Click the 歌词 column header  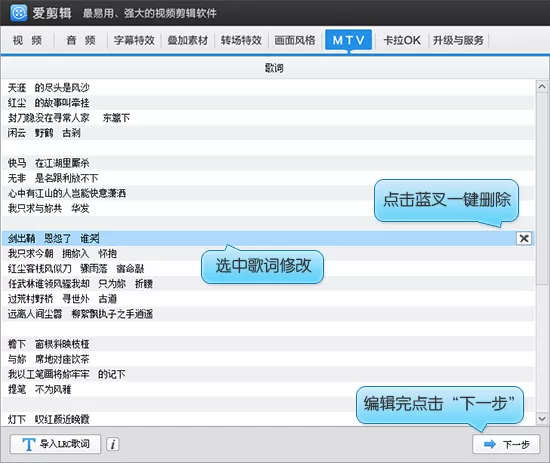click(x=274, y=68)
